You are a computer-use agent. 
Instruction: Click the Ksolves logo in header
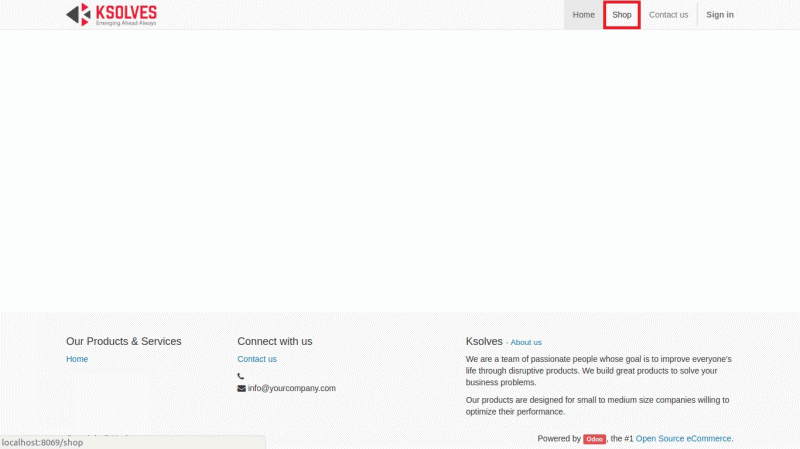(x=111, y=14)
